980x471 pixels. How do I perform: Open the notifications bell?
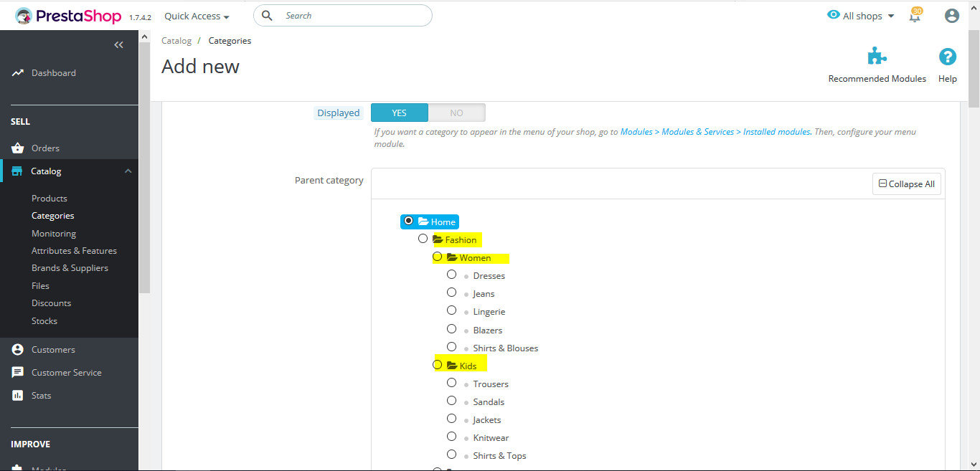[x=914, y=15]
